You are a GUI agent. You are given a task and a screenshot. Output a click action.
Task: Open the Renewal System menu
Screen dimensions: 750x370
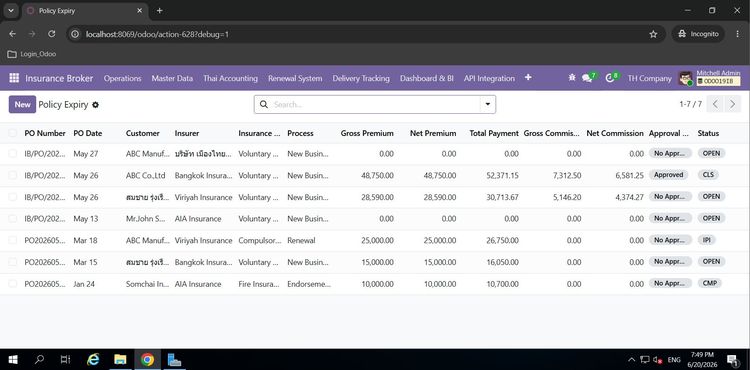click(295, 78)
